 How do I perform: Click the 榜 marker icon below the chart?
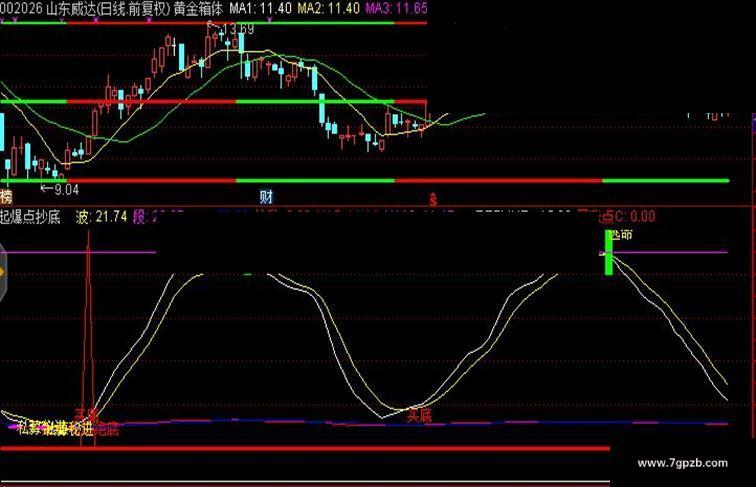pyautogui.click(x=6, y=197)
